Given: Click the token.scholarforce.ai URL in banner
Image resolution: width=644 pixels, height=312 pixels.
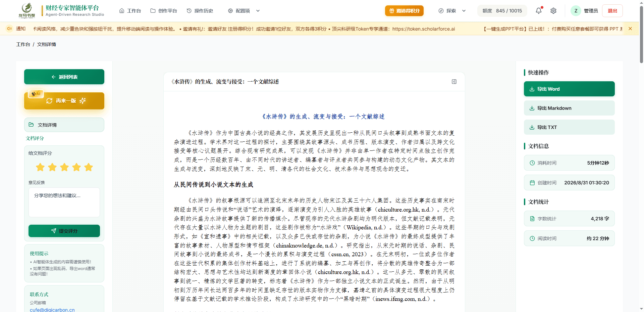Looking at the screenshot, I should click(x=424, y=29).
